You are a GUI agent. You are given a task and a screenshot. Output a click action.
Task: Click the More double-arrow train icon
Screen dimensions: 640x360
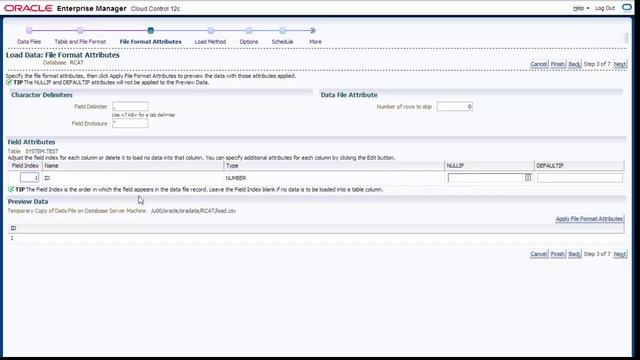coord(313,31)
